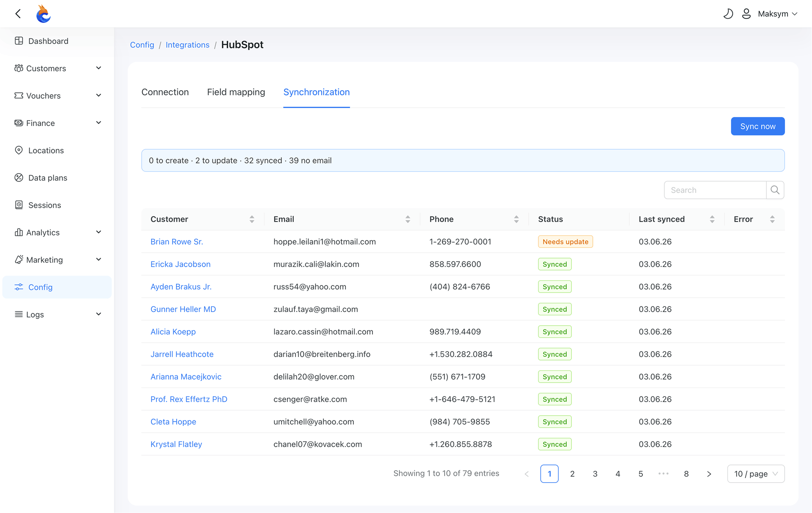Click the user profile icon
Screen dimensions: 812x513
point(746,14)
